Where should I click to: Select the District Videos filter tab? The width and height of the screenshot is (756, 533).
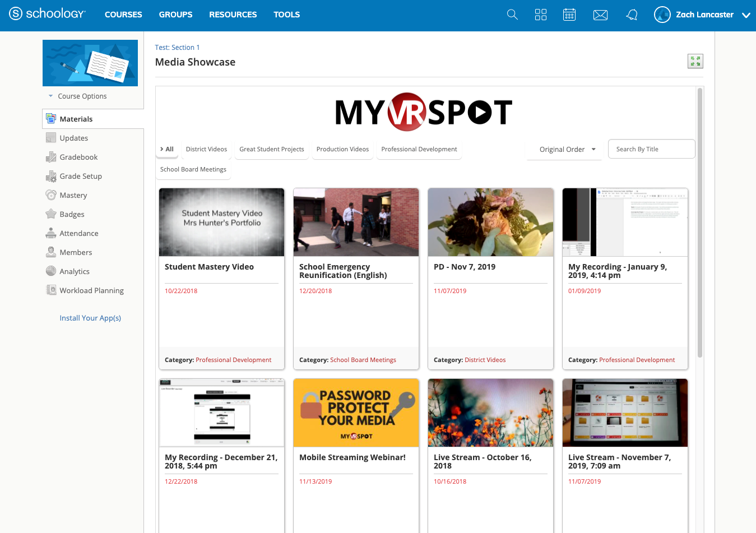pos(206,149)
